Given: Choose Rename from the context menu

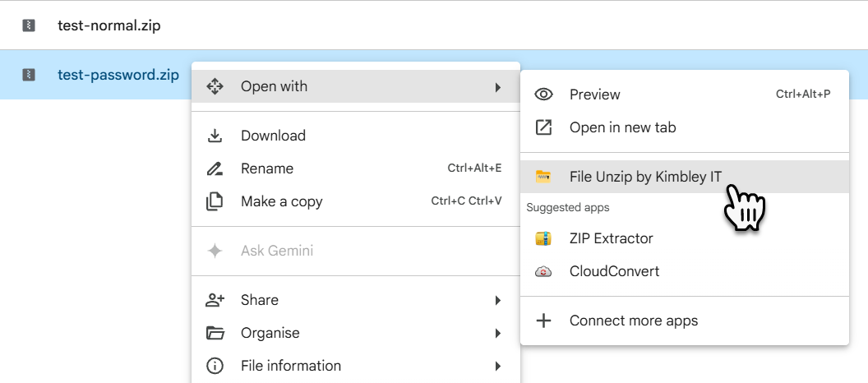Looking at the screenshot, I should point(356,168).
